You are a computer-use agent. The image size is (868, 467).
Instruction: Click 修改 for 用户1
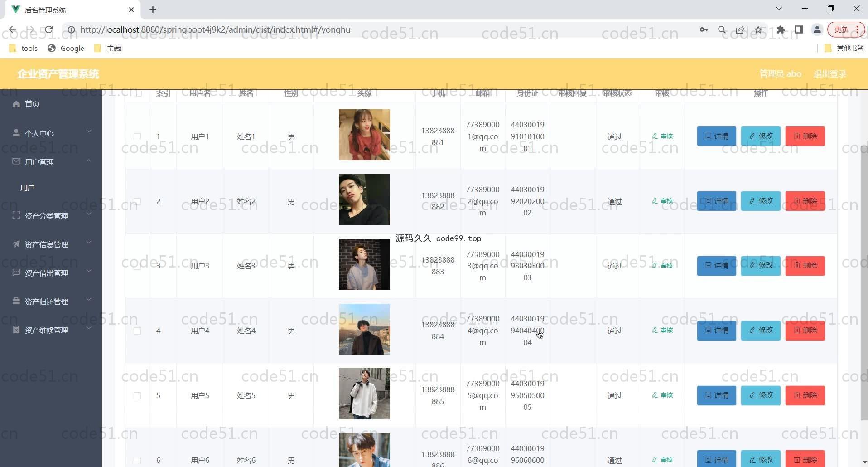(761, 136)
